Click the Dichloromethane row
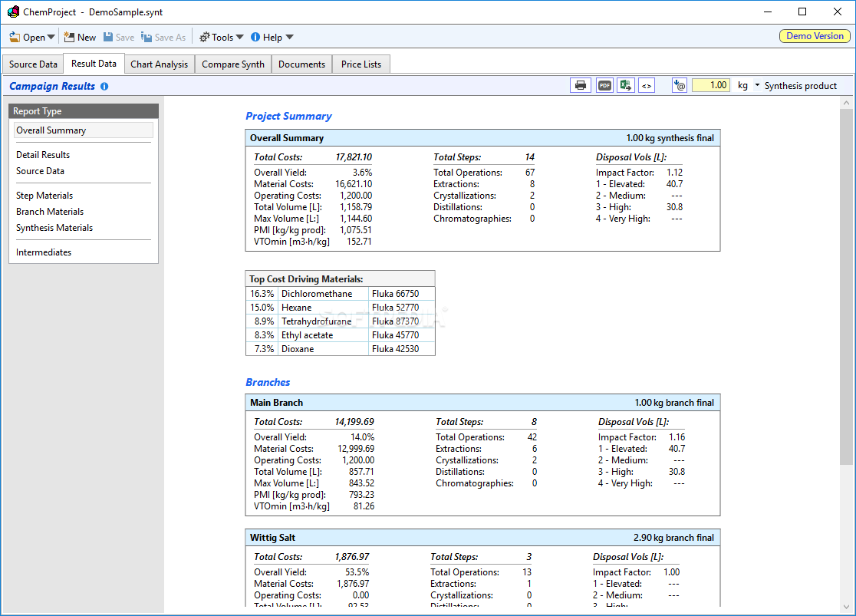The width and height of the screenshot is (856, 616). coord(340,293)
